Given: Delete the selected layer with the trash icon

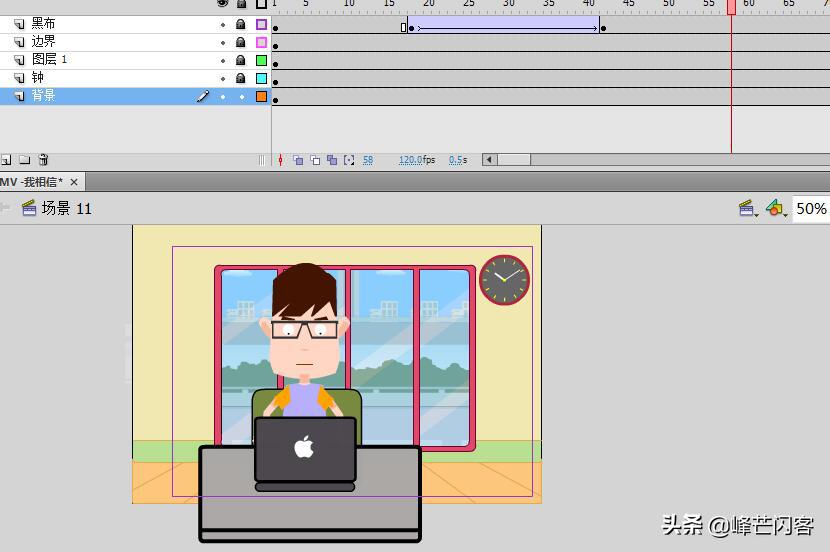Looking at the screenshot, I should 43,160.
